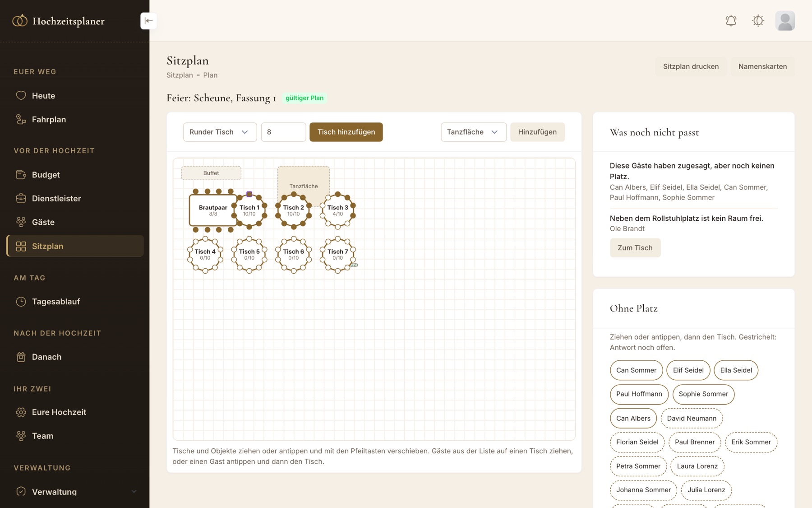Viewport: 812px width, 508px height.
Task: Click the Sitzplan drucken button
Action: (691, 66)
